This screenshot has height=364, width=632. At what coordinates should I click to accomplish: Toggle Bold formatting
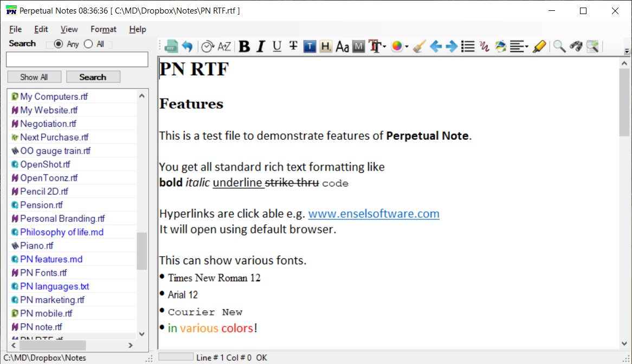coord(244,46)
